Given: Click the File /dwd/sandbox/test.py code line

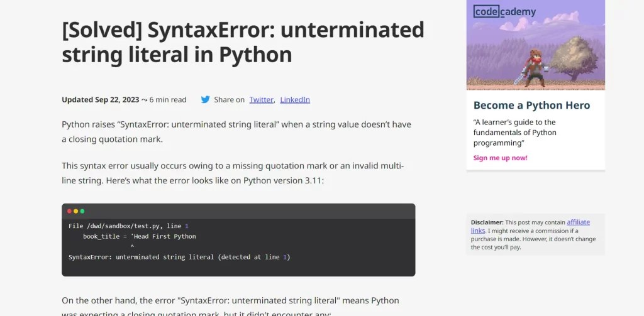Looking at the screenshot, I should pyautogui.click(x=128, y=226).
